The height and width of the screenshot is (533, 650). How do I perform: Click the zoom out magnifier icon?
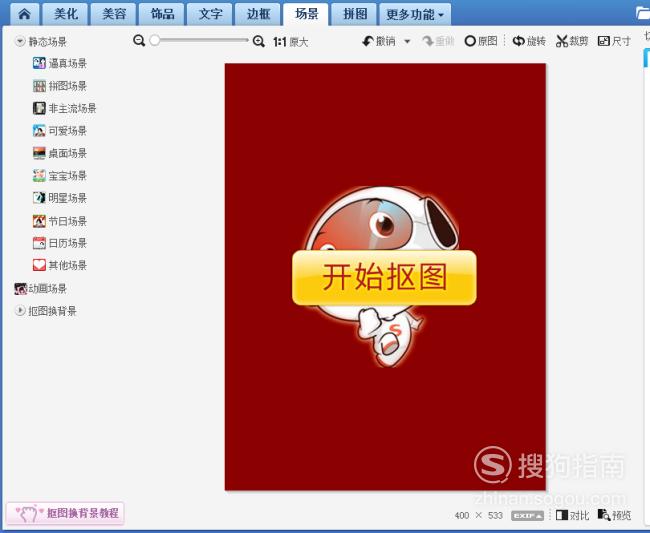(139, 41)
